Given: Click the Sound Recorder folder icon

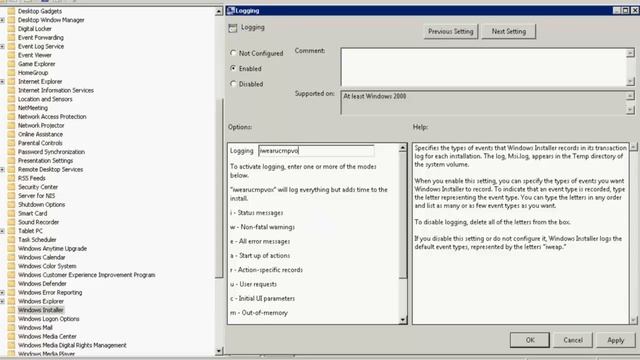Looking at the screenshot, I should point(11,222).
